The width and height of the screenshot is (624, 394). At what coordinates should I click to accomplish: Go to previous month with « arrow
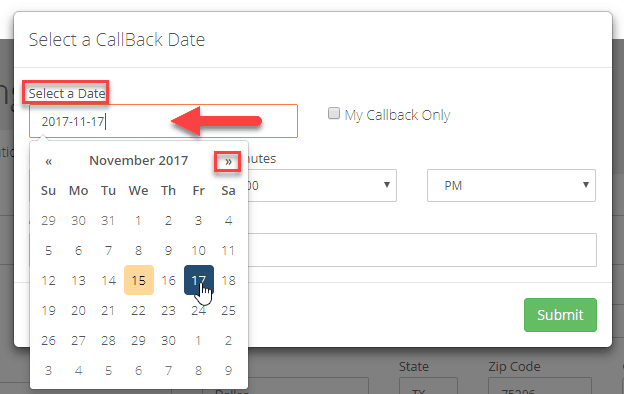(x=49, y=161)
